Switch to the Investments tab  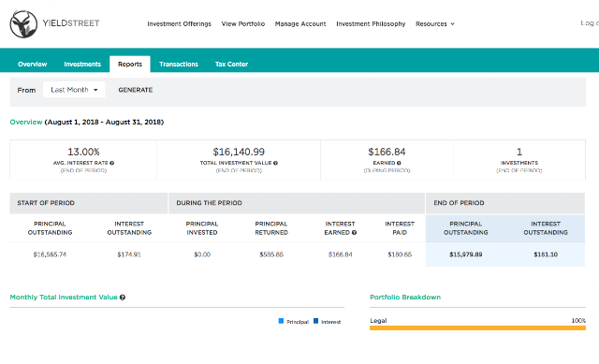[x=82, y=65]
